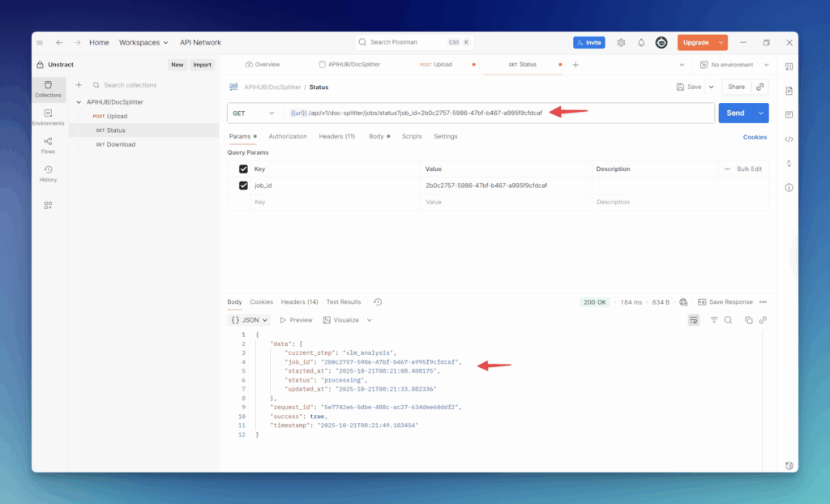Switch to the Authorization tab
830x504 pixels.
pyautogui.click(x=288, y=136)
